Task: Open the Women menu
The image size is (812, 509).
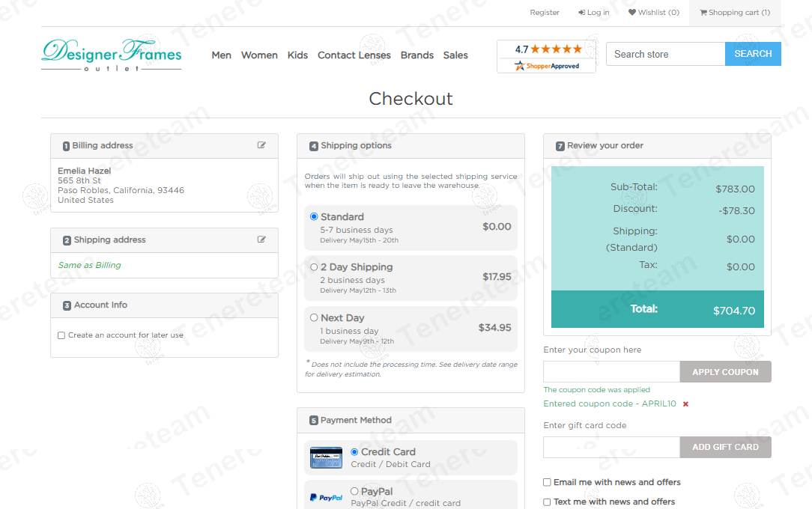Action: tap(259, 55)
